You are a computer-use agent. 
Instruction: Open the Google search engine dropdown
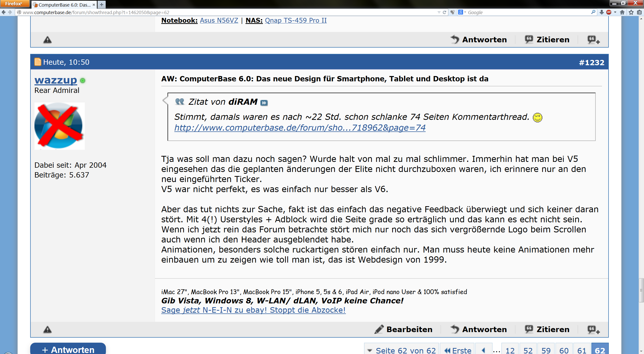pos(462,12)
